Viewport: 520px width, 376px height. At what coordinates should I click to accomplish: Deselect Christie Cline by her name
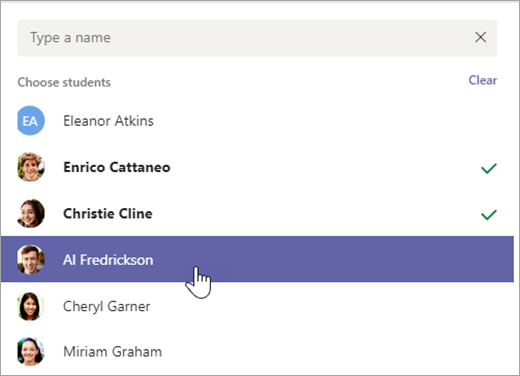coord(108,214)
